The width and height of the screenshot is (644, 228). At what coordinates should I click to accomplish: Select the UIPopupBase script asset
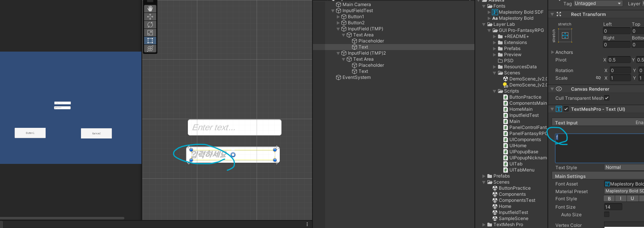pyautogui.click(x=523, y=152)
